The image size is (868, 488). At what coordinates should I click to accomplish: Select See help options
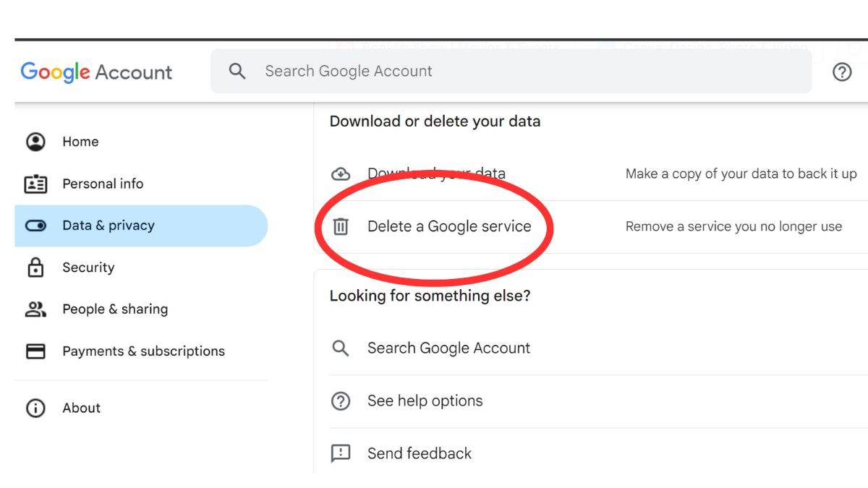coord(425,401)
